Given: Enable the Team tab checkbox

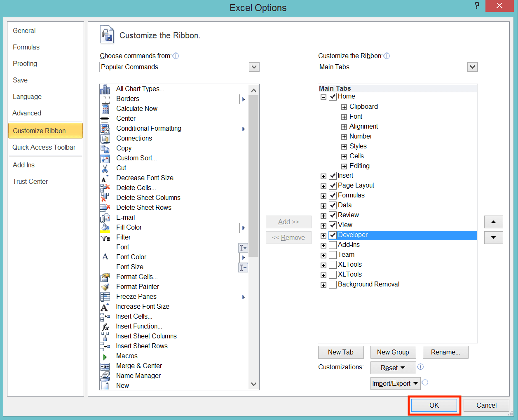Looking at the screenshot, I should (x=333, y=255).
